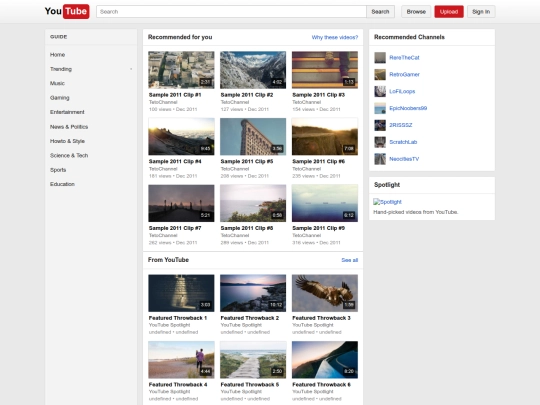Screen dimensions: 540x405
Task: Click Hand-picked videos from YouTube text
Action: (416, 212)
